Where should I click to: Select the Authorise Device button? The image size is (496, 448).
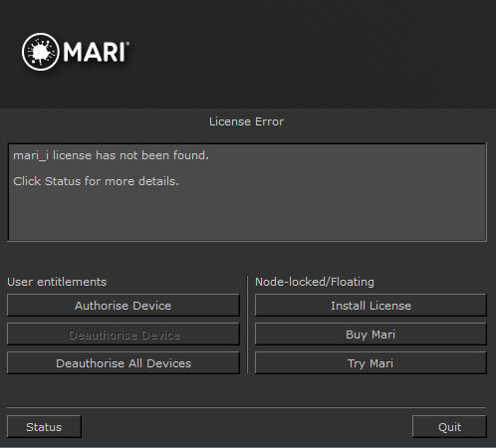point(123,306)
